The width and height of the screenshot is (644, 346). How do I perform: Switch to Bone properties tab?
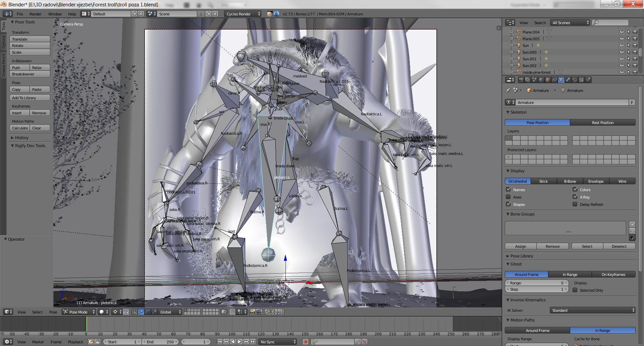[x=568, y=80]
